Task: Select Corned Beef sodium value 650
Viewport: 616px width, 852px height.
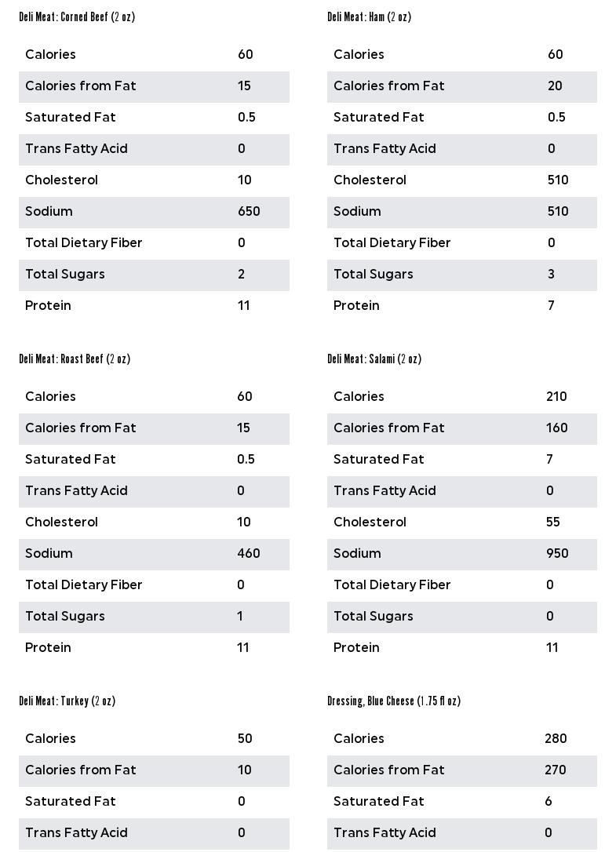Action: tap(249, 212)
